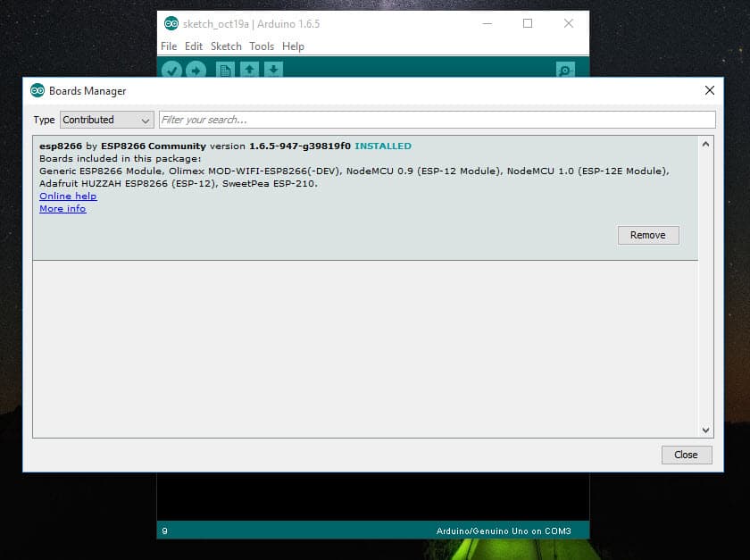Click Arduino logo in Boards Manager title bar

pyautogui.click(x=37, y=90)
